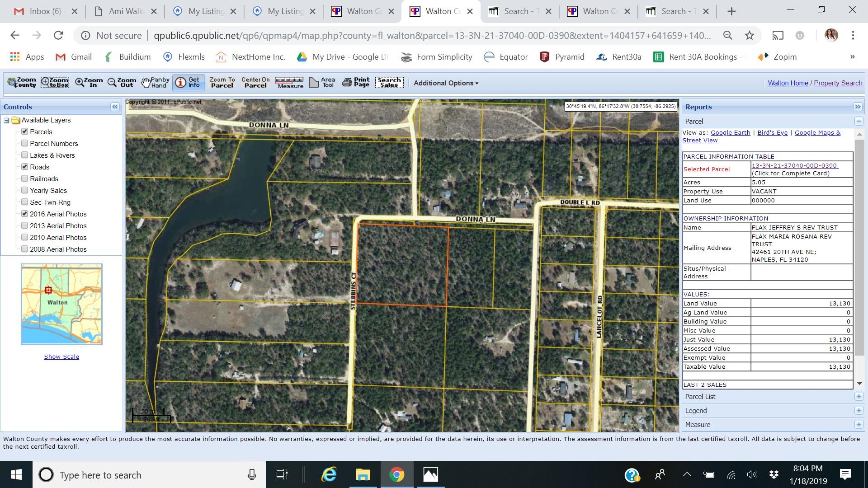This screenshot has width=868, height=488.
Task: Select the Area Tool
Action: [x=323, y=83]
